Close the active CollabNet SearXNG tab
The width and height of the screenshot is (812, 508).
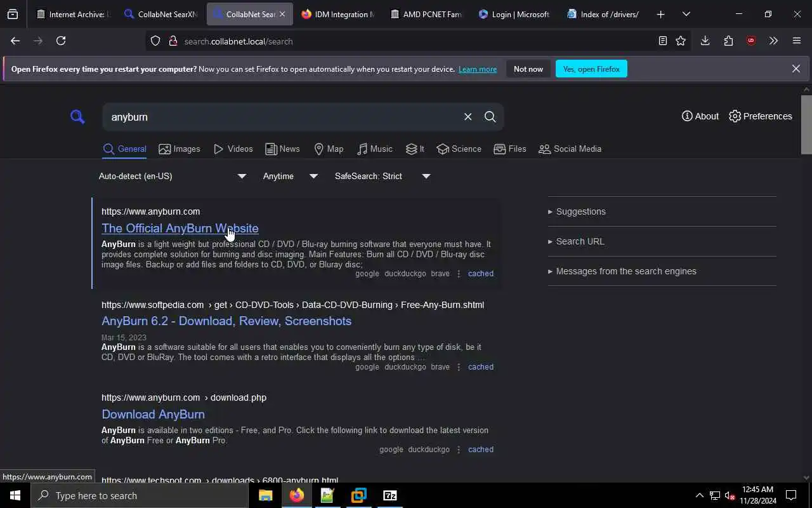coord(282,14)
